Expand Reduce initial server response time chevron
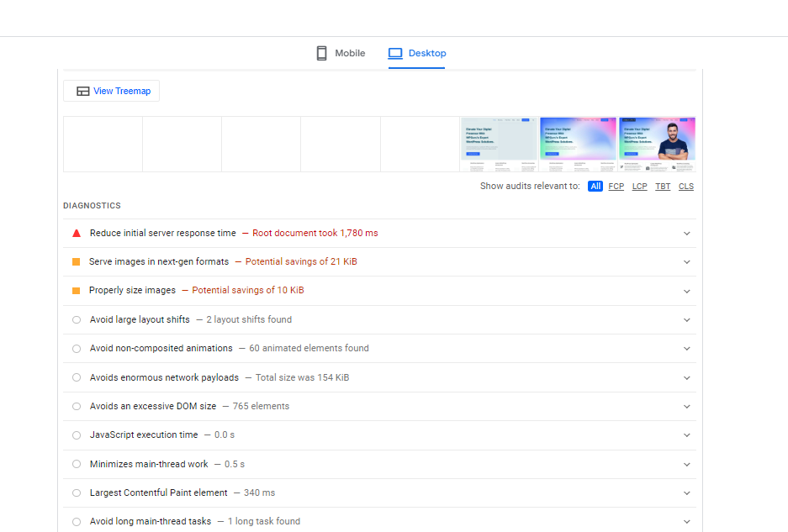Screen dimensions: 788x532 click(x=686, y=234)
